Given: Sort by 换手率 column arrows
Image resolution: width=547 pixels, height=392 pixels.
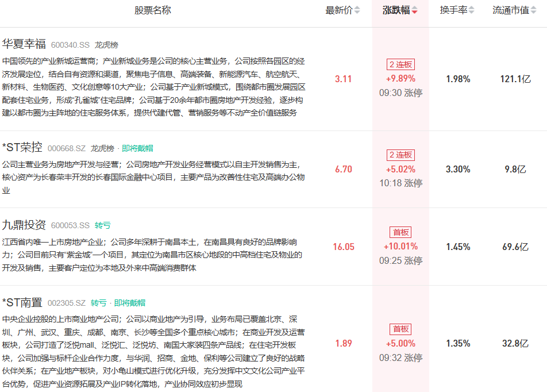Looking at the screenshot, I should [471, 10].
